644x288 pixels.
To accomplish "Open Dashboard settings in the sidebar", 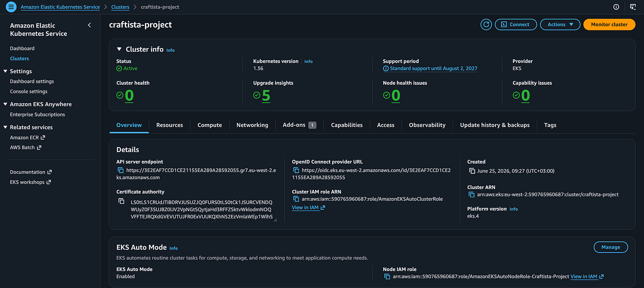I will pos(32,82).
